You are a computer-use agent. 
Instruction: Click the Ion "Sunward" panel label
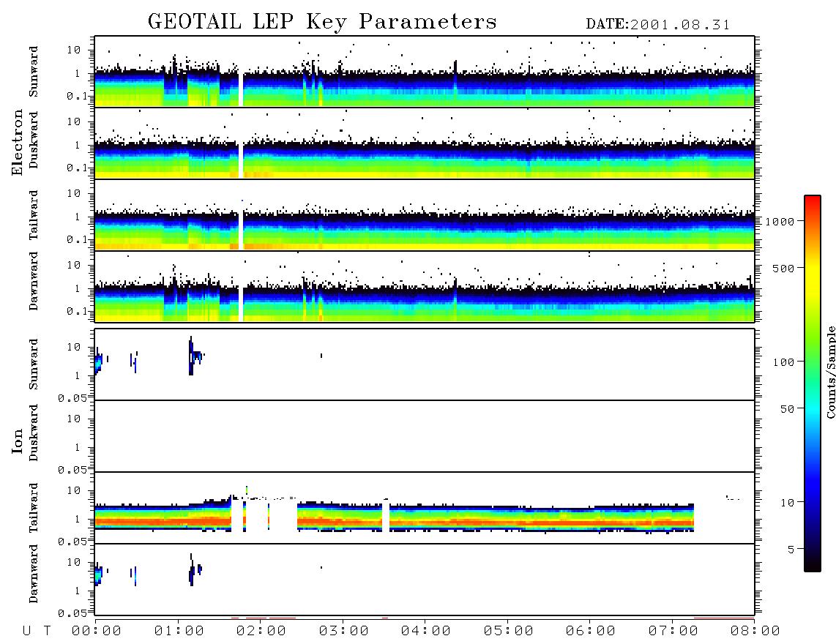[34, 364]
